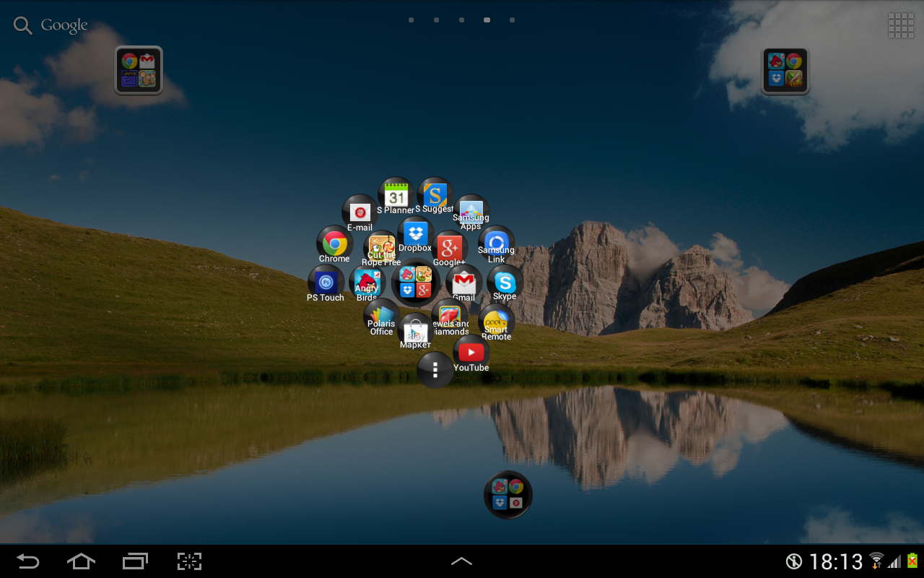This screenshot has height=578, width=924.
Task: Open Google+ app
Action: tap(450, 249)
